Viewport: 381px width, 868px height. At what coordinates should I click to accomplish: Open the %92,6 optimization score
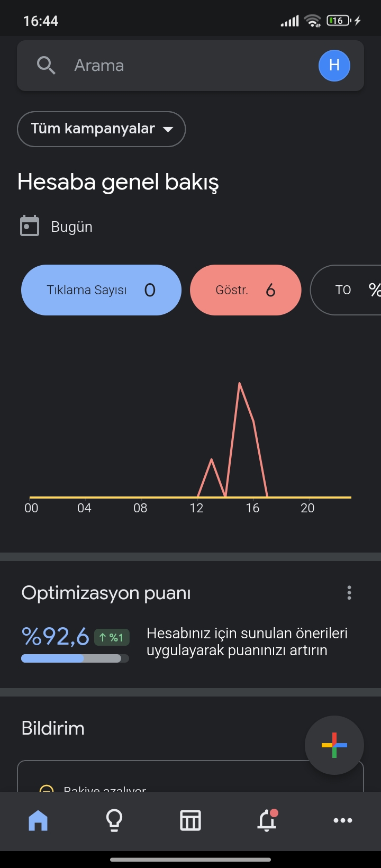[x=55, y=636]
